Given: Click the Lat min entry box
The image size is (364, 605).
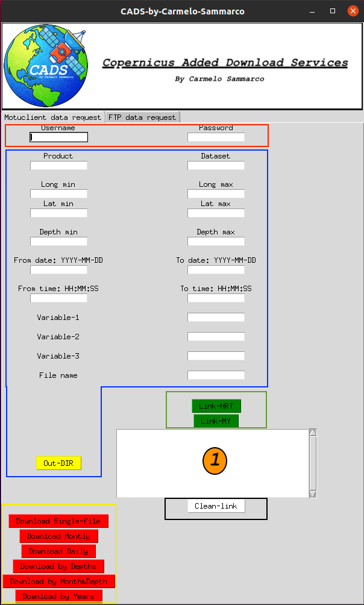Looking at the screenshot, I should tap(58, 213).
